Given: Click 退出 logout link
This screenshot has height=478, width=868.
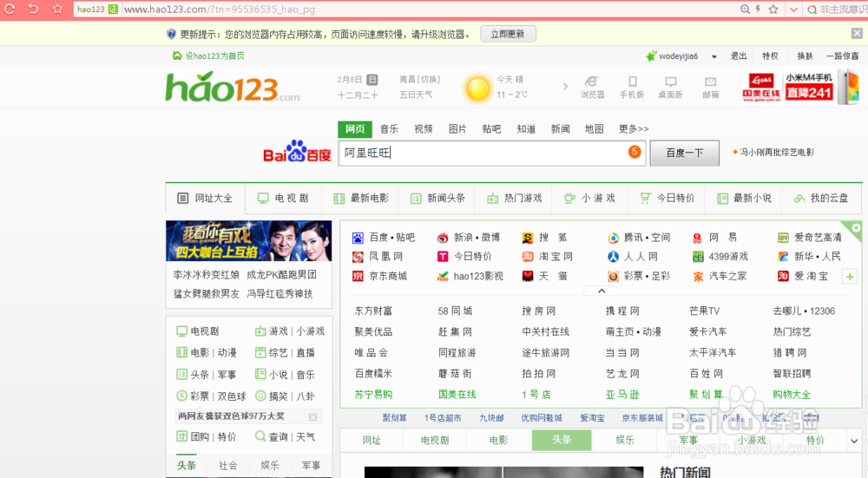Looking at the screenshot, I should coord(739,56).
